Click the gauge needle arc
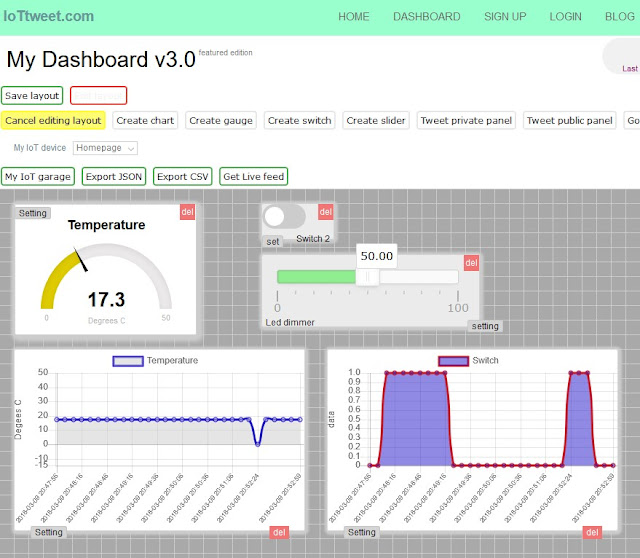The height and width of the screenshot is (558, 640). (81, 259)
